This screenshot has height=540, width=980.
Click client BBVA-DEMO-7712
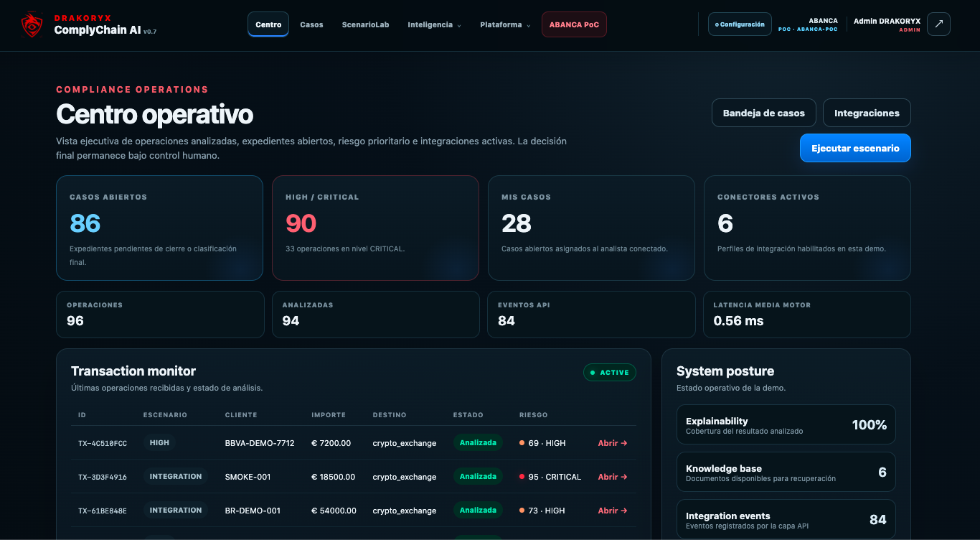click(260, 443)
